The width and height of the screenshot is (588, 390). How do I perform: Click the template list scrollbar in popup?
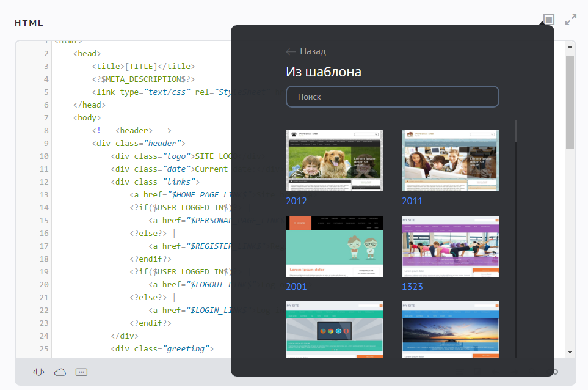coord(516,131)
